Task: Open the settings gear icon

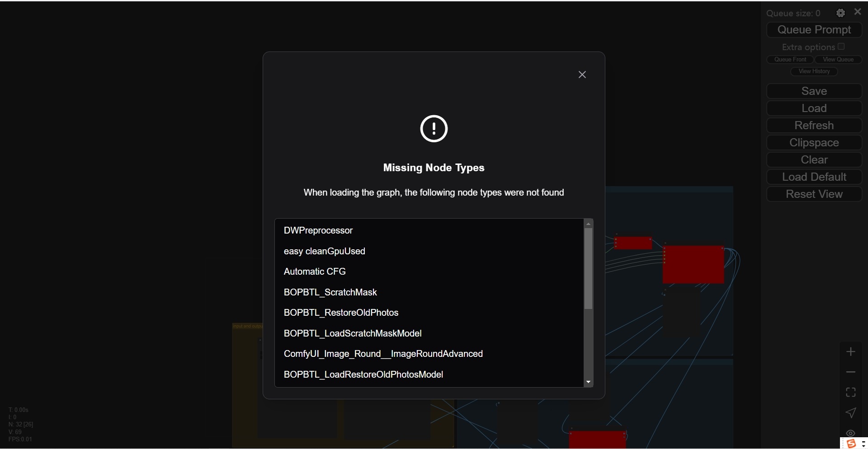Action: coord(840,13)
